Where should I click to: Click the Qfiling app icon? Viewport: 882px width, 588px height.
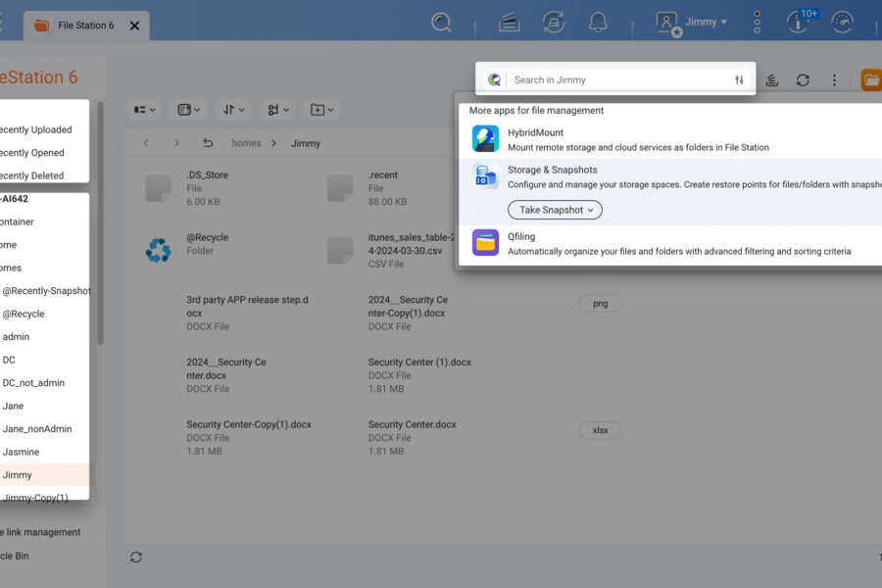pos(485,242)
